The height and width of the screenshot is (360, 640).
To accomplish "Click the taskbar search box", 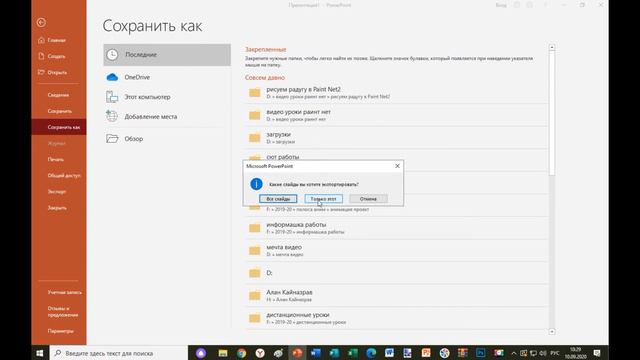I will 118,353.
